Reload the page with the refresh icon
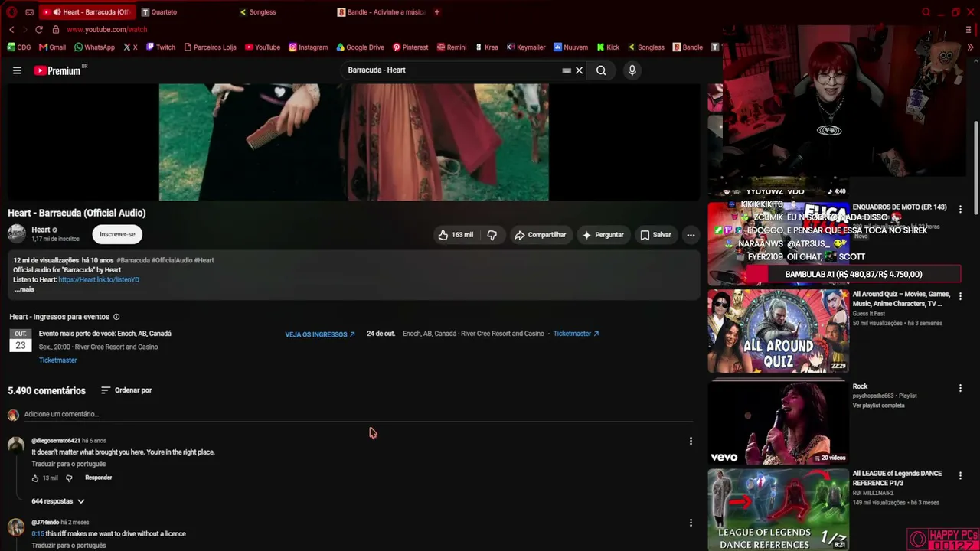Viewport: 980px width, 551px height. [39, 29]
